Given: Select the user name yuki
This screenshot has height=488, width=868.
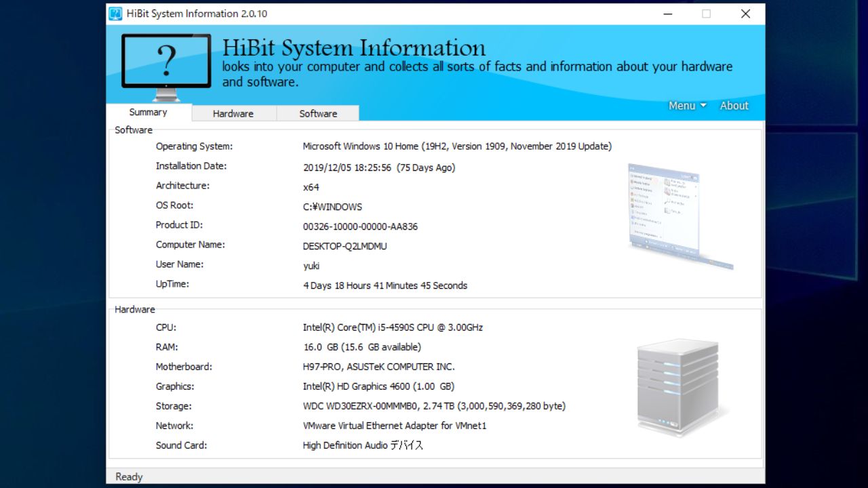Looking at the screenshot, I should pos(311,266).
